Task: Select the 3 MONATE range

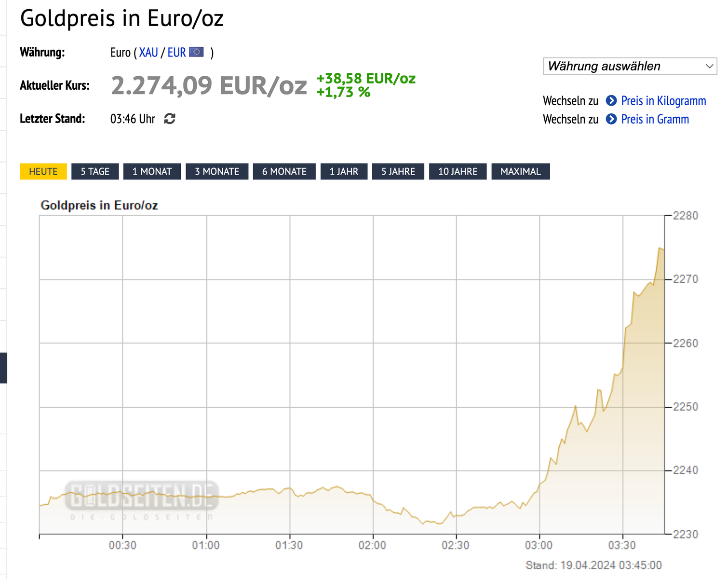Action: coord(217,171)
